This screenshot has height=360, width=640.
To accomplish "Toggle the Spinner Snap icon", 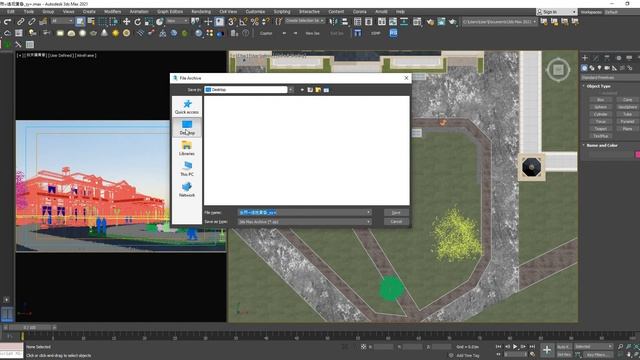I will click(266, 22).
